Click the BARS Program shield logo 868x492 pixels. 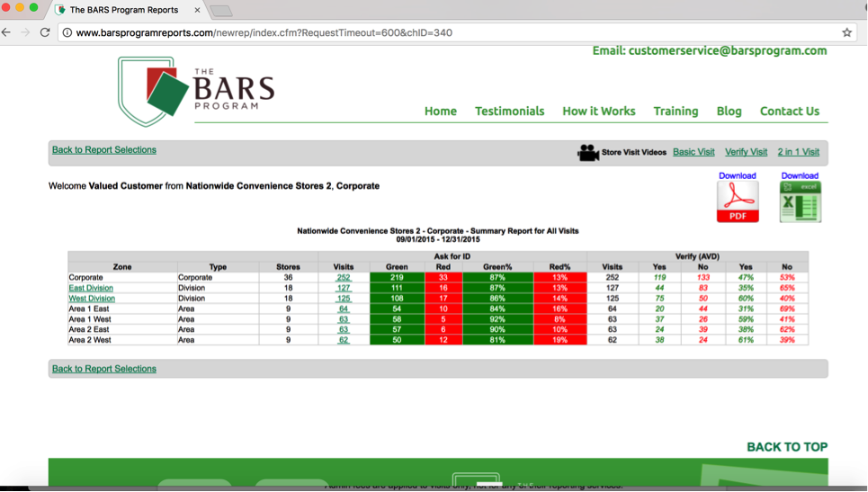tap(153, 92)
